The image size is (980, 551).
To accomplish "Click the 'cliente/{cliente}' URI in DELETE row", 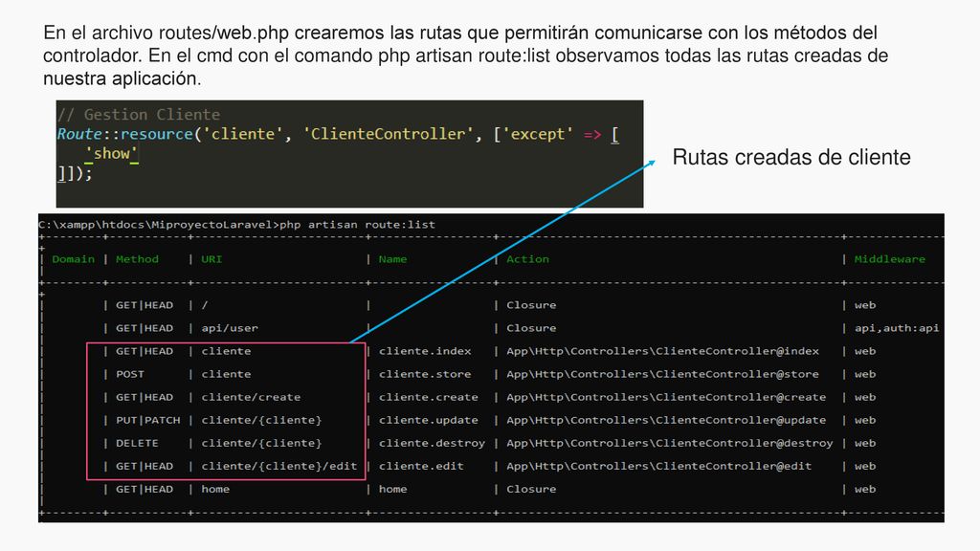I will 261,443.
